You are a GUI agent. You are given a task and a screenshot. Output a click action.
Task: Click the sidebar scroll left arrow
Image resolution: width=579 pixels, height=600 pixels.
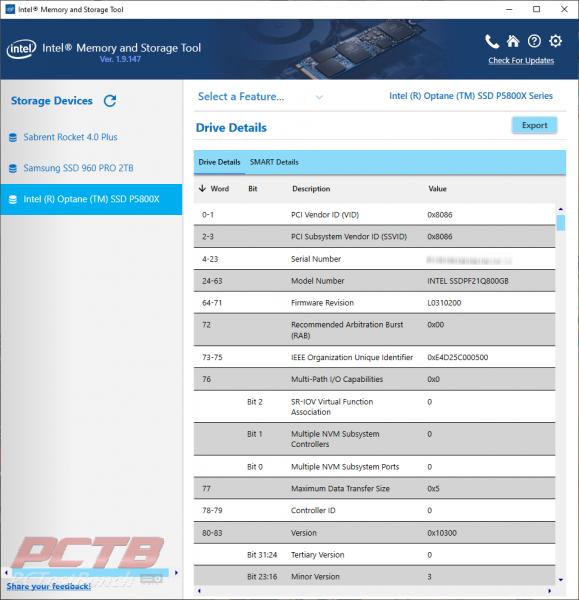point(6,573)
